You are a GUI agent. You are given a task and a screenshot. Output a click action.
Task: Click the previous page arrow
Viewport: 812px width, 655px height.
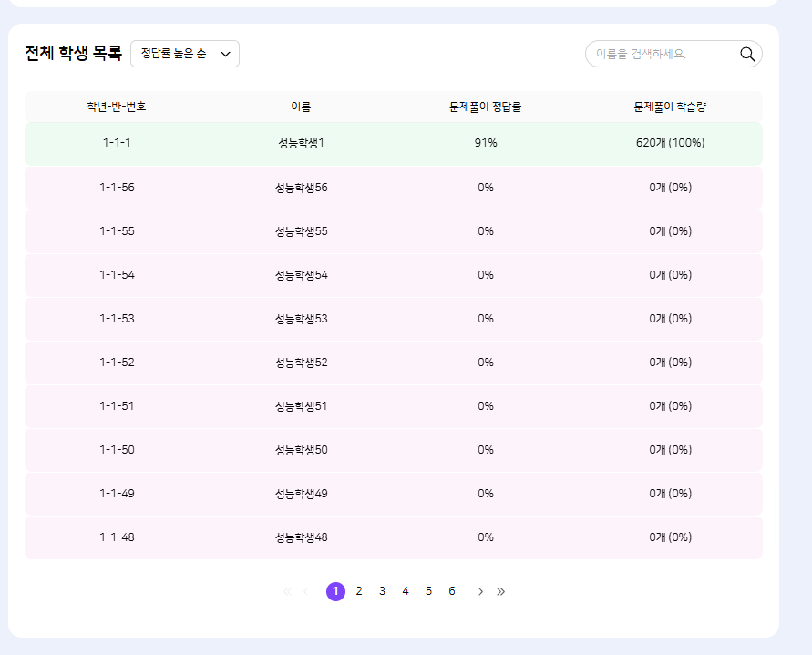[x=305, y=591]
